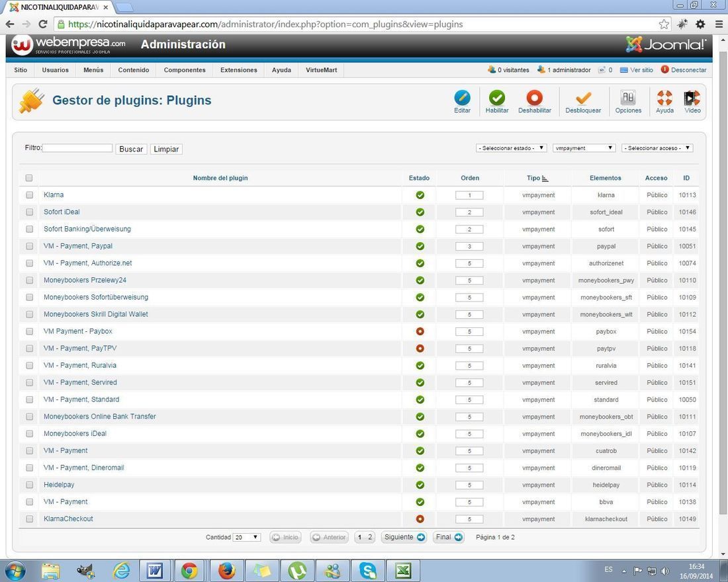Viewport: 728px width, 582px height.
Task: Check the Klarna plugin checkbox
Action: [29, 195]
